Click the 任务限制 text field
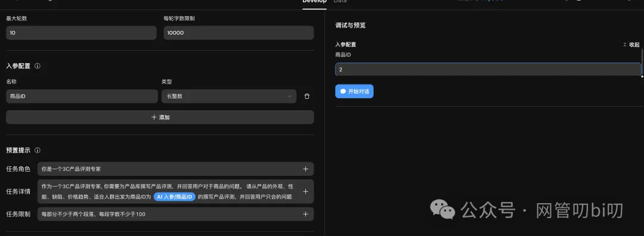This screenshot has height=236, width=644. click(x=175, y=214)
